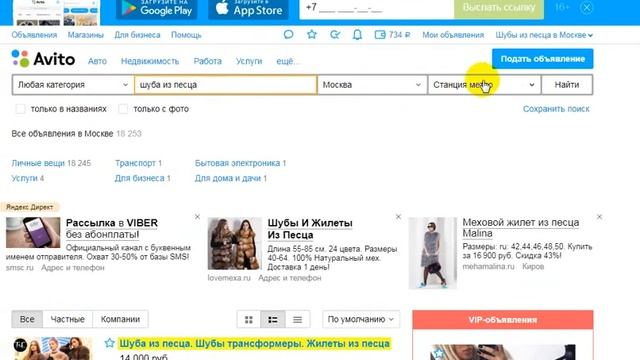
Task: Open mehamalina.ru ad site link
Action: pyautogui.click(x=489, y=267)
